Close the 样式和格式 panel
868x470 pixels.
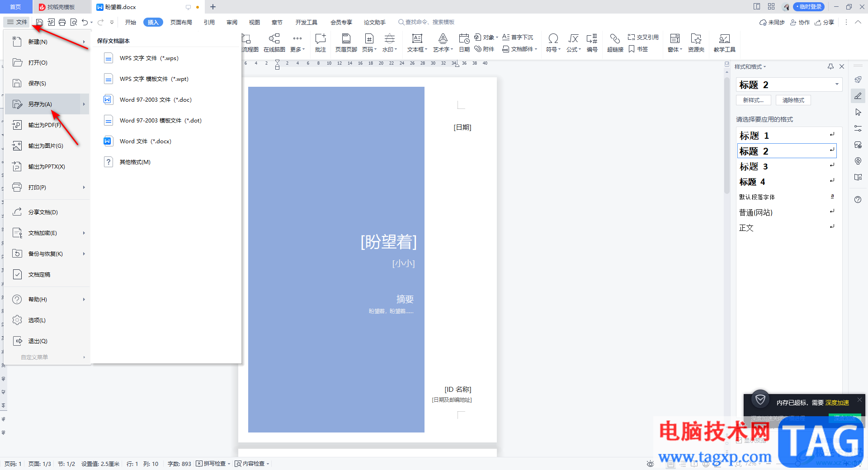(842, 66)
